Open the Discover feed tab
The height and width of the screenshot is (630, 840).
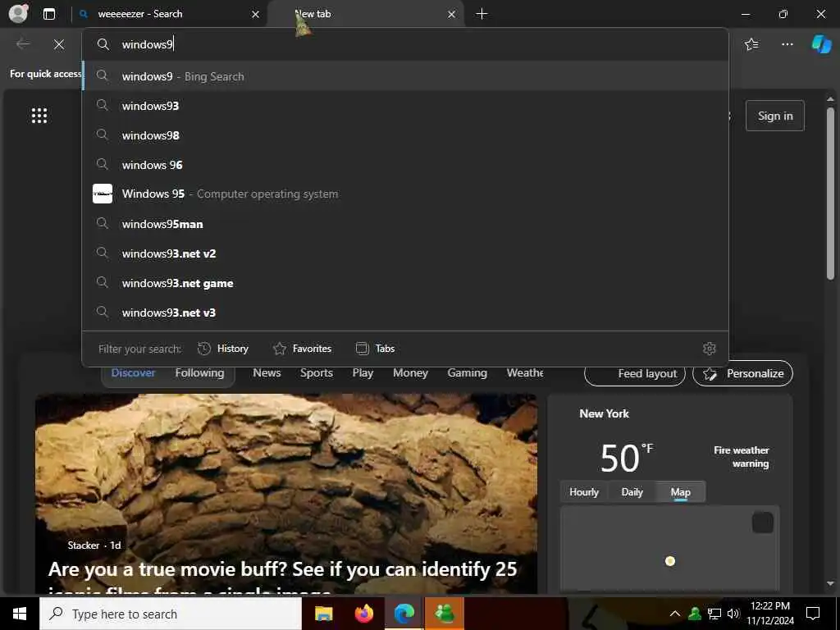[x=133, y=373]
